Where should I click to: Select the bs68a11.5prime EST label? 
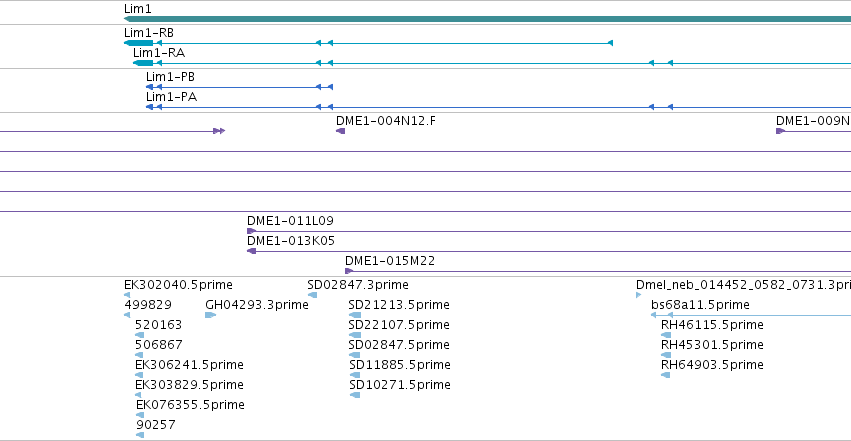(x=700, y=305)
